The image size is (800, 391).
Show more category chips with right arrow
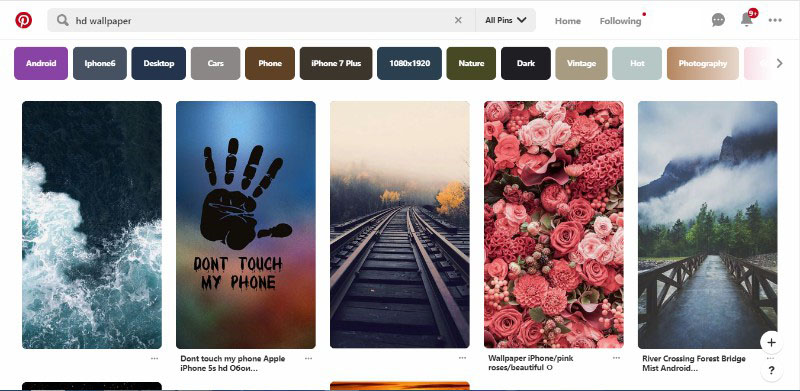point(779,63)
